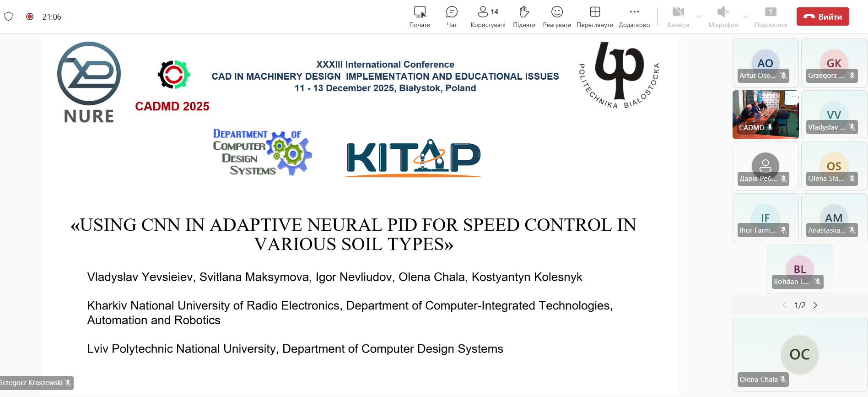
Task: Click the Почати take control icon
Action: pos(420,16)
